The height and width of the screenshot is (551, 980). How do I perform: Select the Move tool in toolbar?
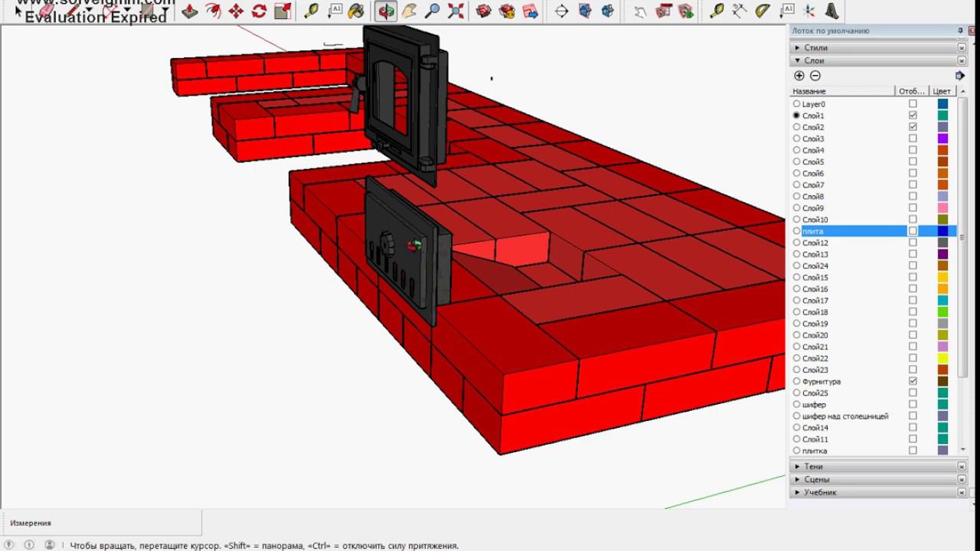click(x=236, y=11)
